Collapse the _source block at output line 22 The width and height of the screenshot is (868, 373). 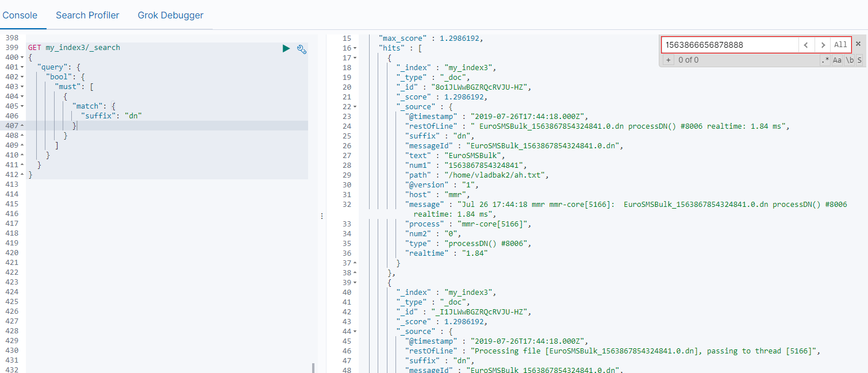(x=355, y=107)
